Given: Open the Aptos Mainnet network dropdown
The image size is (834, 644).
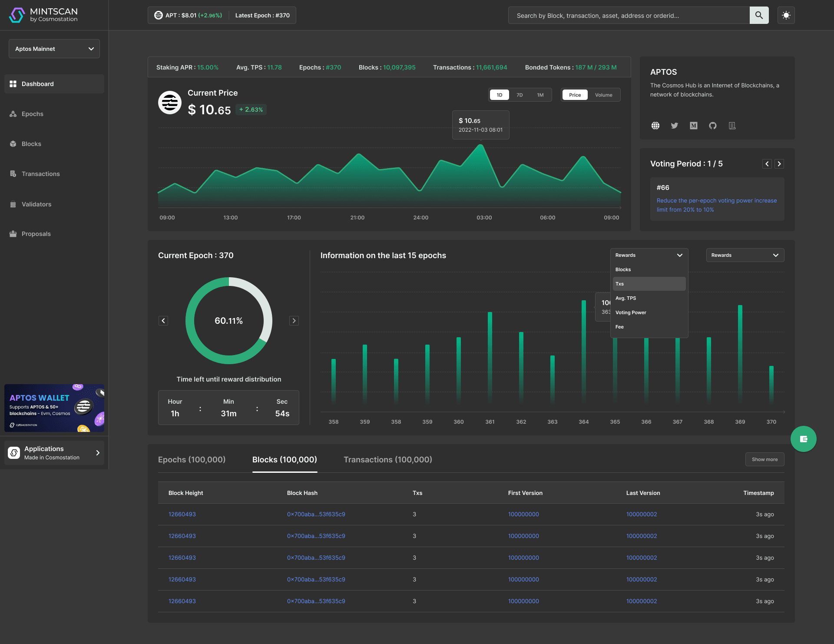Looking at the screenshot, I should [54, 49].
